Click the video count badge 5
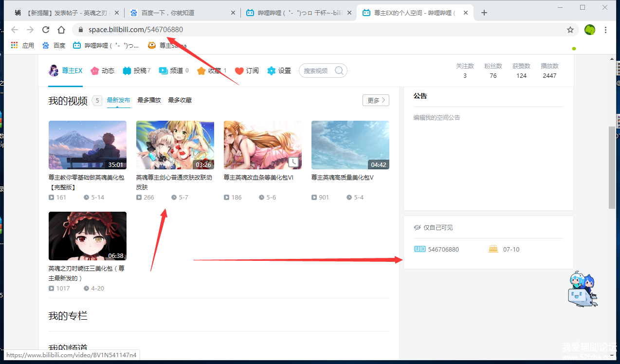This screenshot has width=620, height=364. [x=97, y=101]
